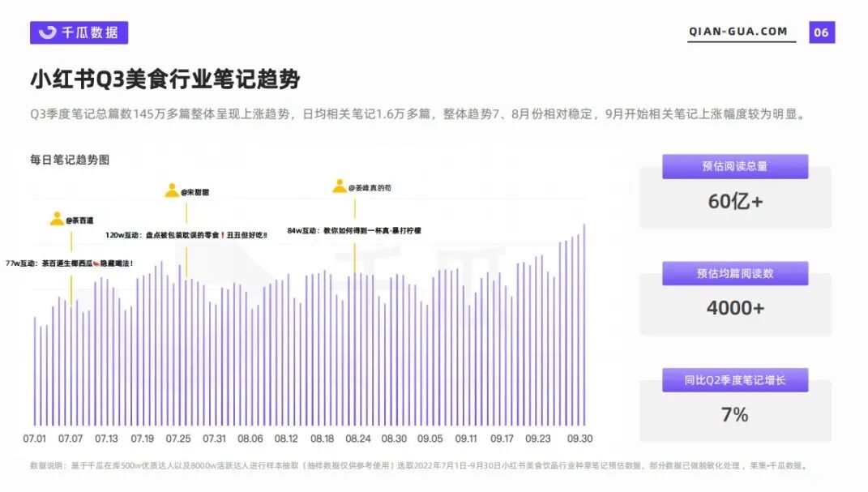Image resolution: width=868 pixels, height=492 pixels.
Task: Click the 预估阅读总量 header
Action: (735, 166)
